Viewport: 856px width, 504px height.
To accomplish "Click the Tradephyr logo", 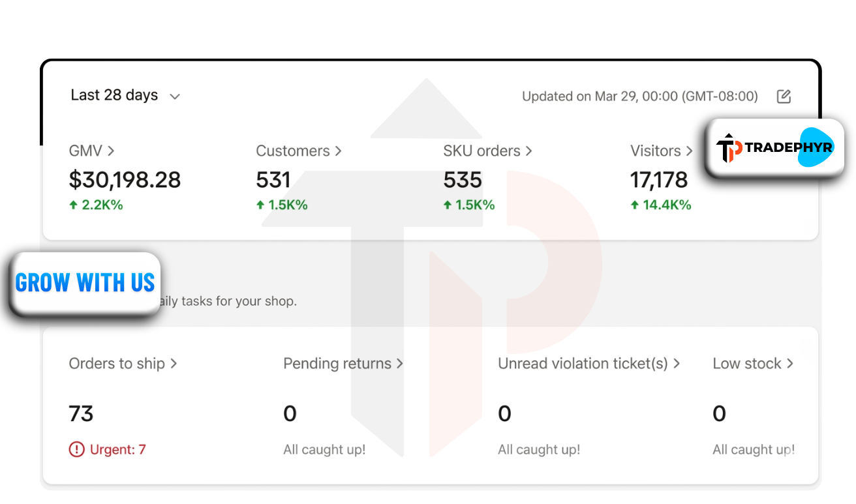I will [774, 148].
